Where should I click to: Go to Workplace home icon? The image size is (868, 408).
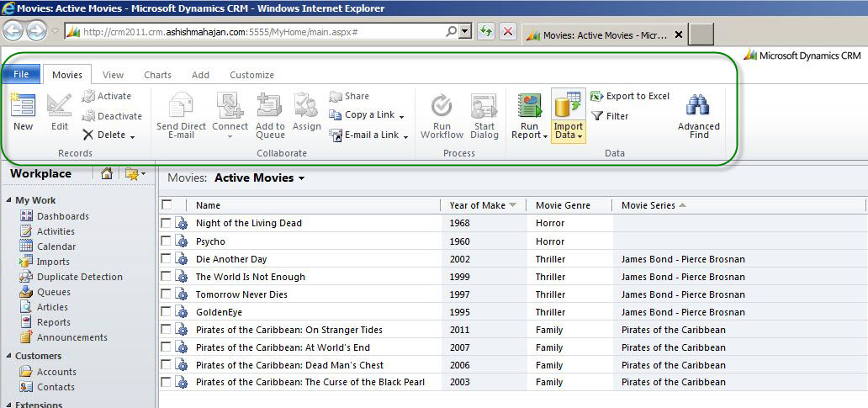[107, 174]
